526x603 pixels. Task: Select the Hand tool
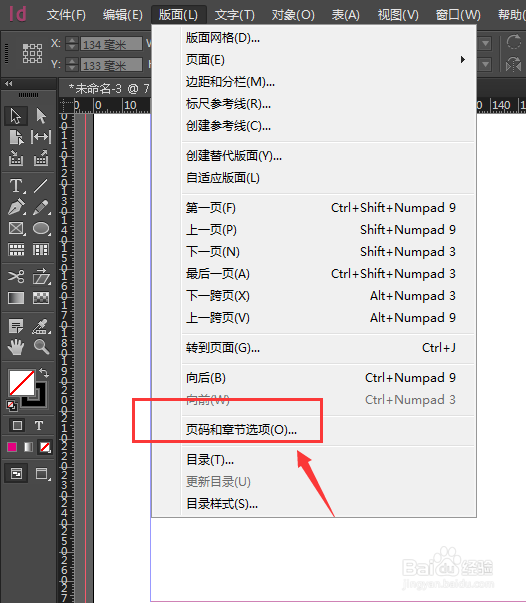(16, 347)
